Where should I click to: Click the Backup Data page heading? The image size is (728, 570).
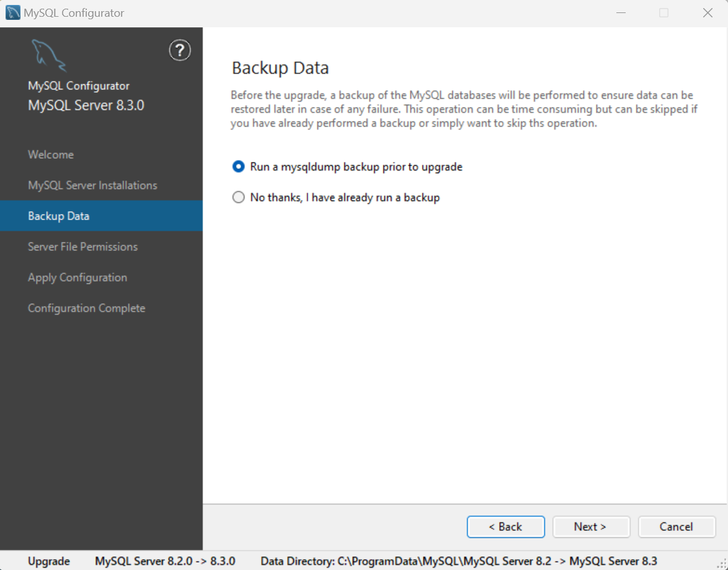tap(280, 68)
